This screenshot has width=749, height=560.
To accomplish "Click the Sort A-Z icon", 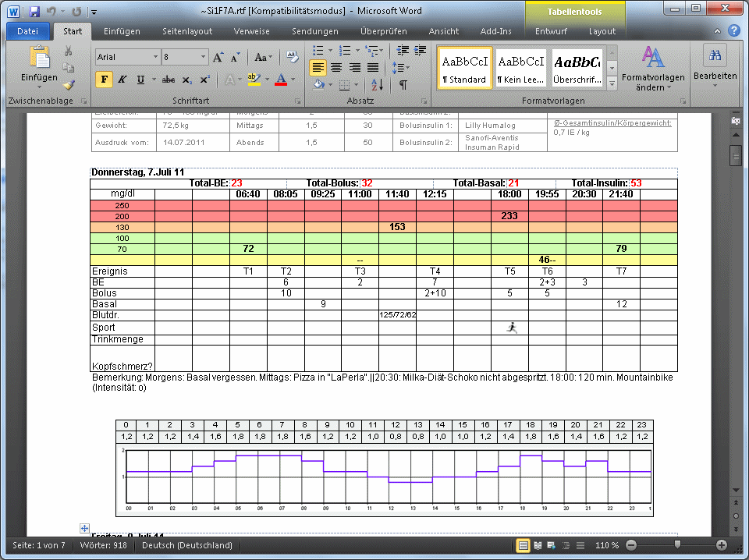I will pyautogui.click(x=377, y=85).
